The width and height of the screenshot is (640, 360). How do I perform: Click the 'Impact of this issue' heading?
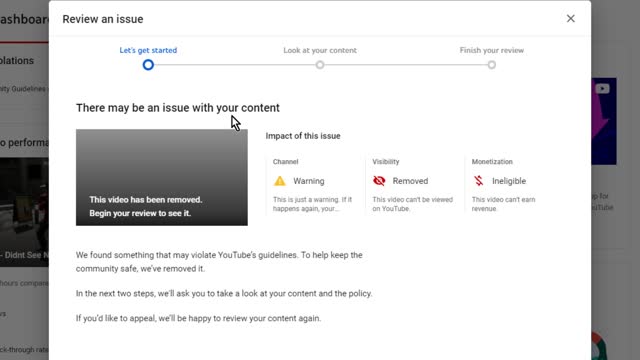tap(303, 136)
